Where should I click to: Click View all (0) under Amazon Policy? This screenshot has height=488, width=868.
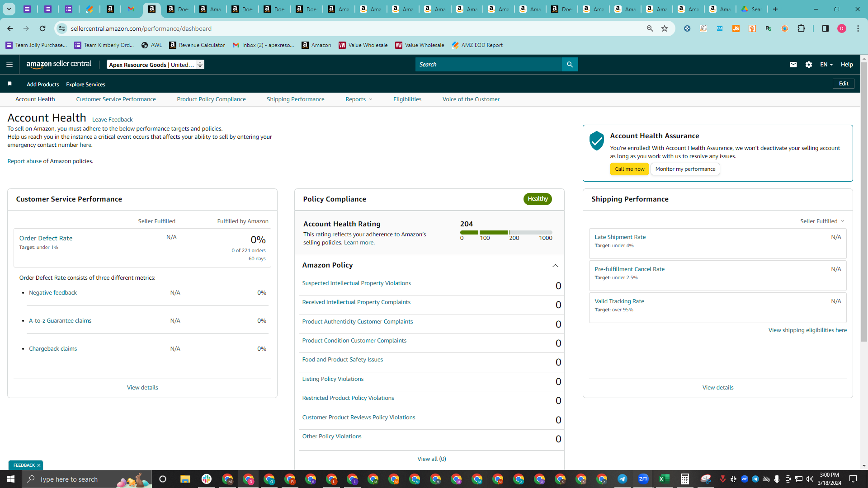(432, 459)
